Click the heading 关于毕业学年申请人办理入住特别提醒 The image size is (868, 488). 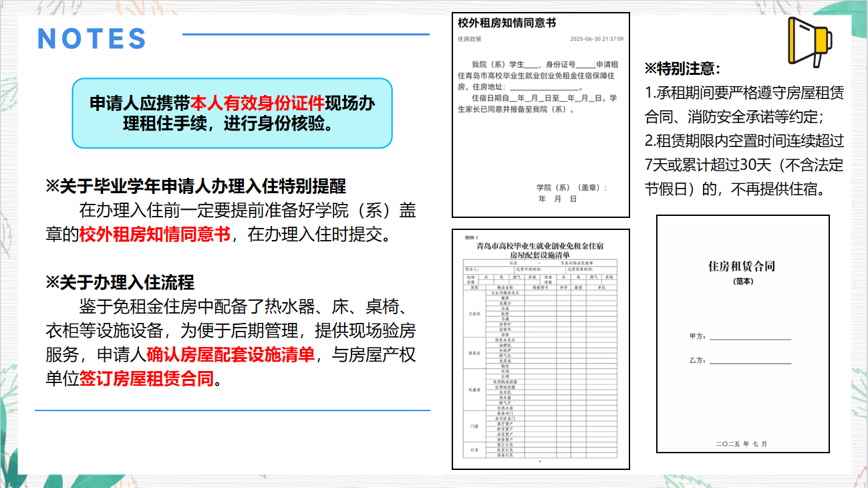pos(195,186)
